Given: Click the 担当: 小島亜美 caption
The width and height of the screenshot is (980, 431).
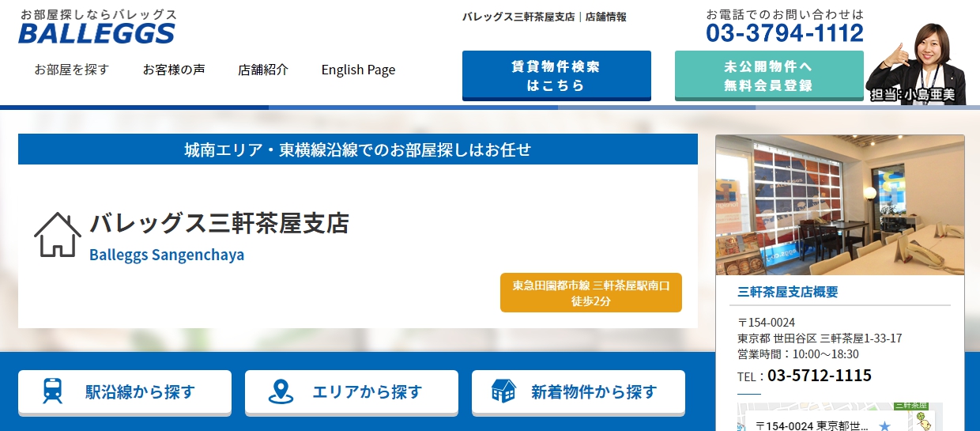Looking at the screenshot, I should pyautogui.click(x=913, y=95).
